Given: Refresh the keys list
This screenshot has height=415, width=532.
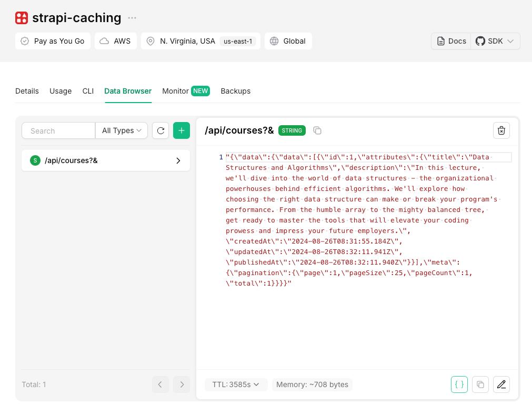Looking at the screenshot, I should (160, 130).
